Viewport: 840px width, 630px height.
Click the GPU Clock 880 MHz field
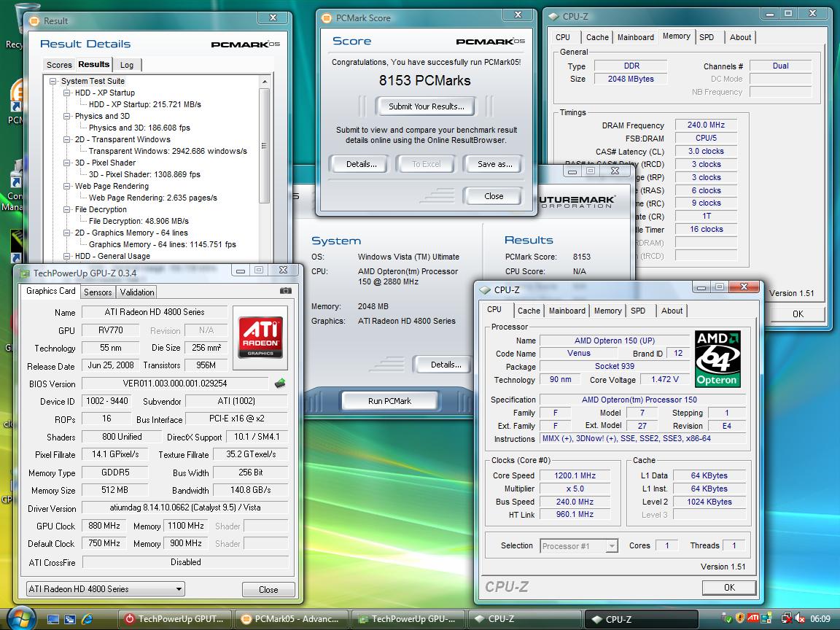point(104,526)
